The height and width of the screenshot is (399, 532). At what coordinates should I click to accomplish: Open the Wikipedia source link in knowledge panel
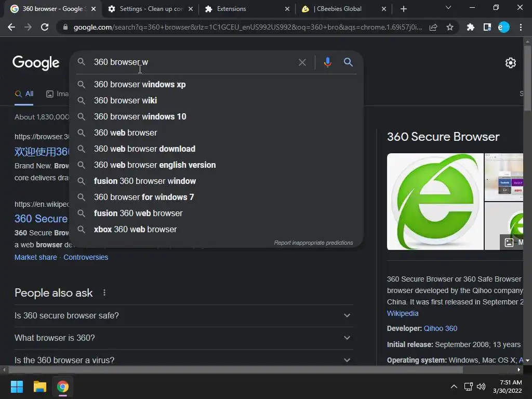pos(403,313)
